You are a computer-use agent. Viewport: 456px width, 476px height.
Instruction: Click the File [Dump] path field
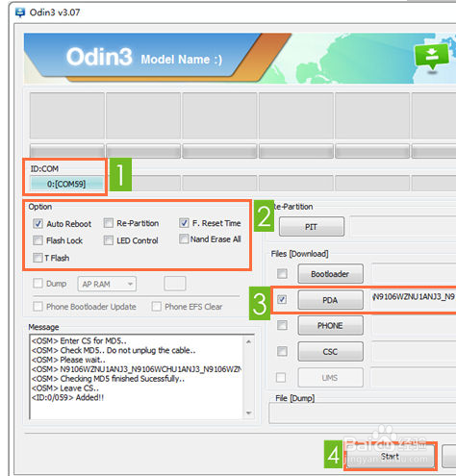pyautogui.click(x=363, y=413)
